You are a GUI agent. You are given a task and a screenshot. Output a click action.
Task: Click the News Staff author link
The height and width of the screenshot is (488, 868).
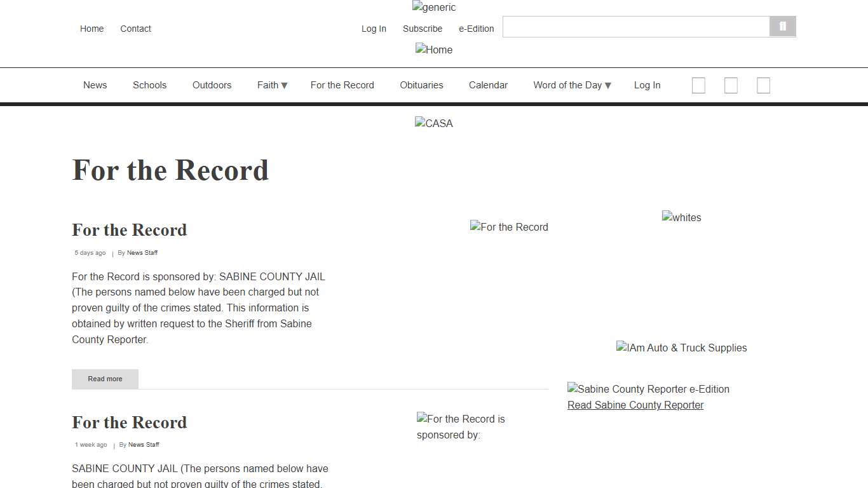click(x=142, y=252)
